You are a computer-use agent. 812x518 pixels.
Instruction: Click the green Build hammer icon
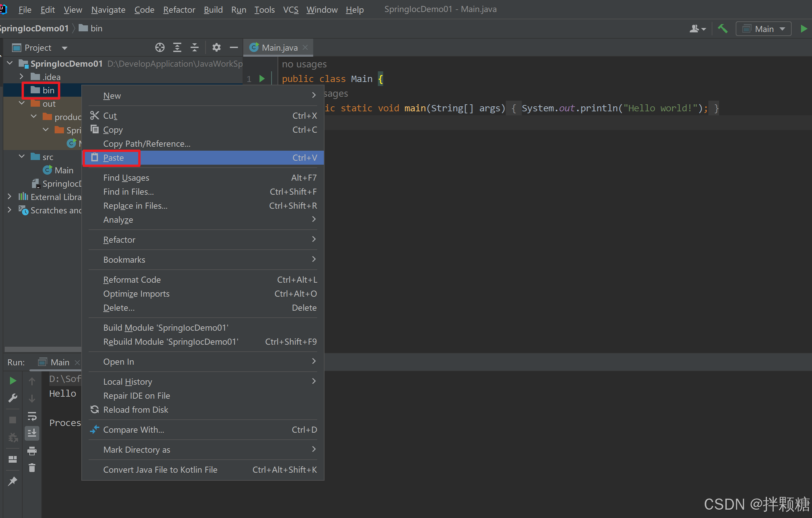coord(722,29)
